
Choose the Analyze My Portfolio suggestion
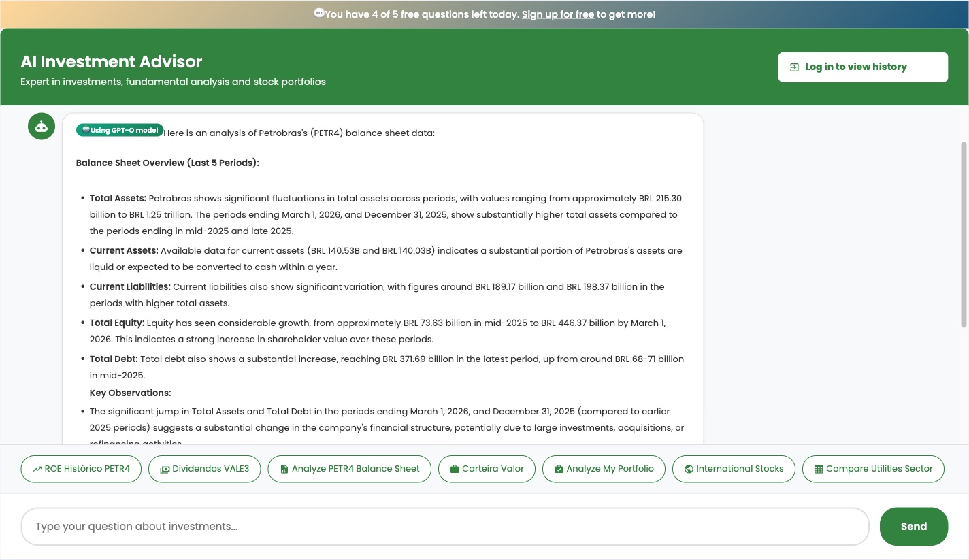[x=604, y=469]
